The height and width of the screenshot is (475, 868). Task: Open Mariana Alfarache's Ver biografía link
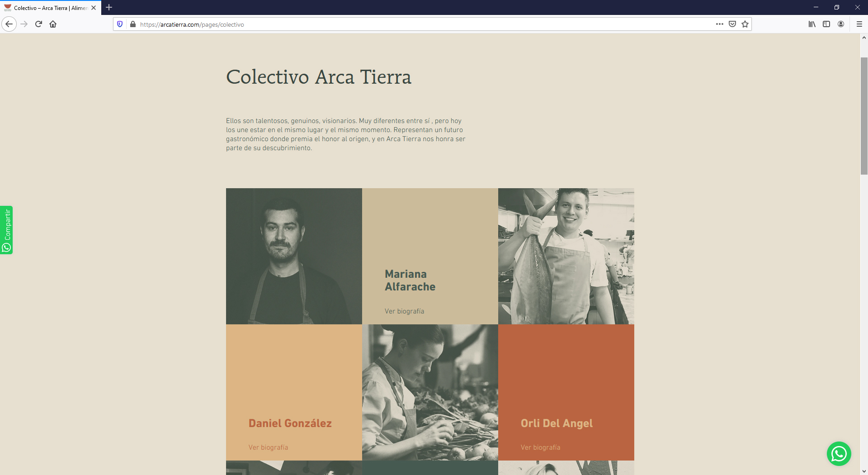[x=404, y=311]
